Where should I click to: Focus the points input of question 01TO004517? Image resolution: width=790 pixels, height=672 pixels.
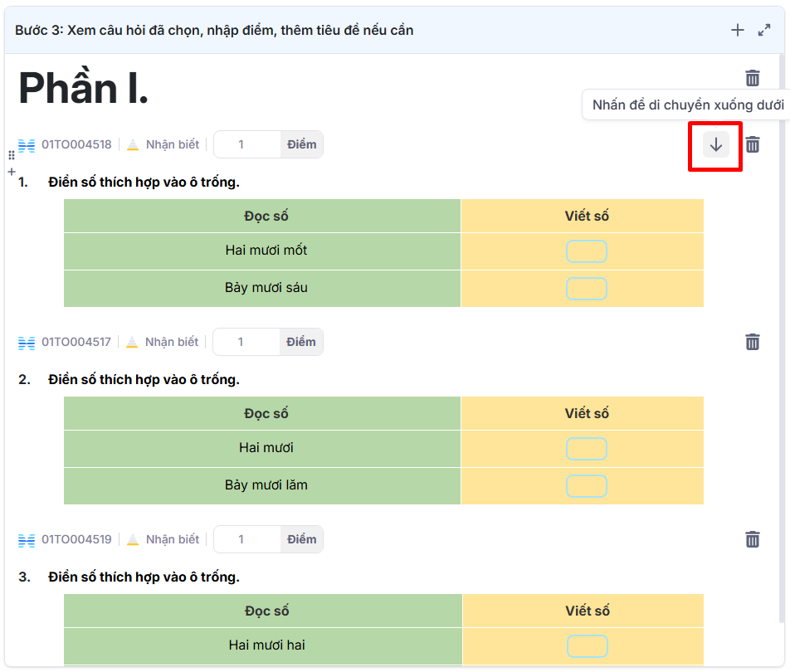tap(246, 342)
